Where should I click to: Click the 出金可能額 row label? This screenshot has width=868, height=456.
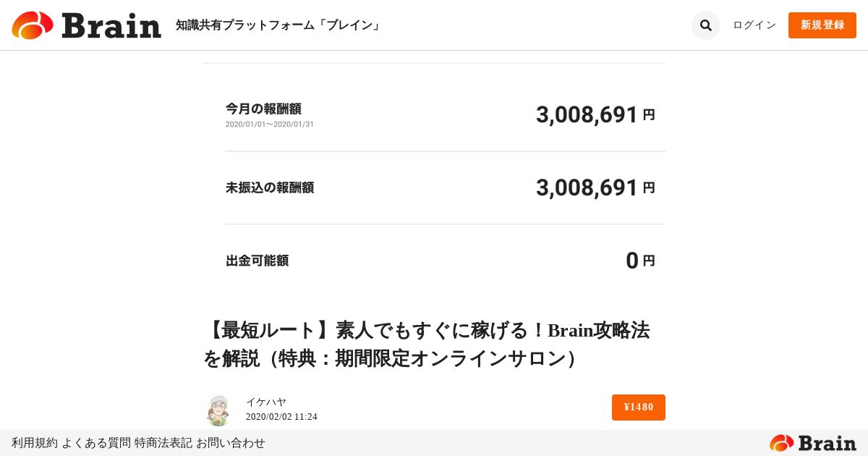point(257,261)
